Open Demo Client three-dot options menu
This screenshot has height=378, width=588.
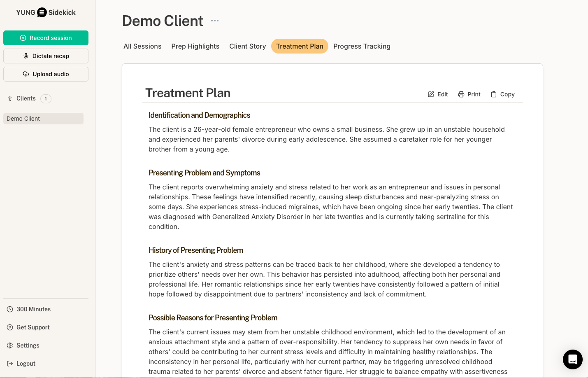[x=215, y=21]
